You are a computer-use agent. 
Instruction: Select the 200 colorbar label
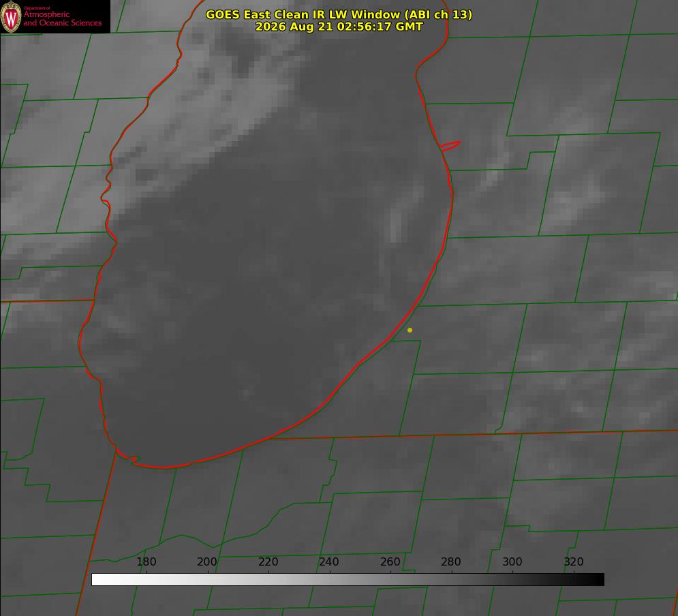coord(207,561)
